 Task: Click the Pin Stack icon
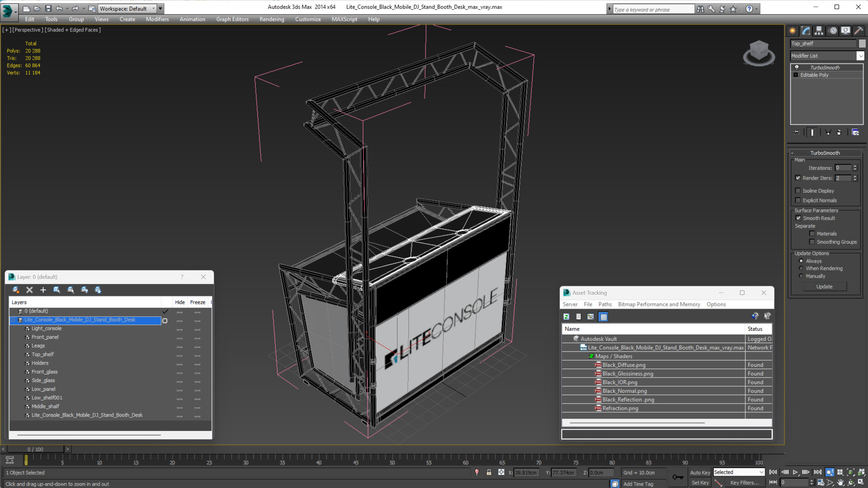click(x=796, y=132)
